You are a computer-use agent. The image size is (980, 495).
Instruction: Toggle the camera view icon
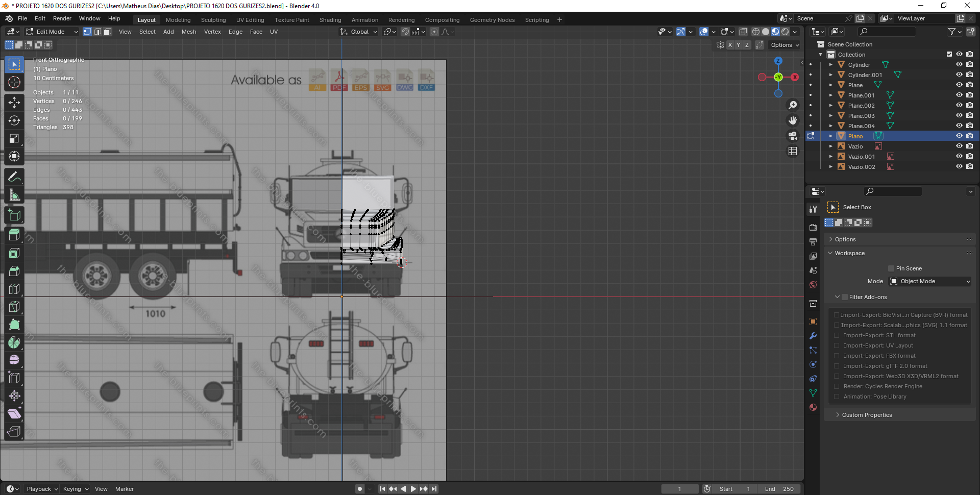(793, 136)
